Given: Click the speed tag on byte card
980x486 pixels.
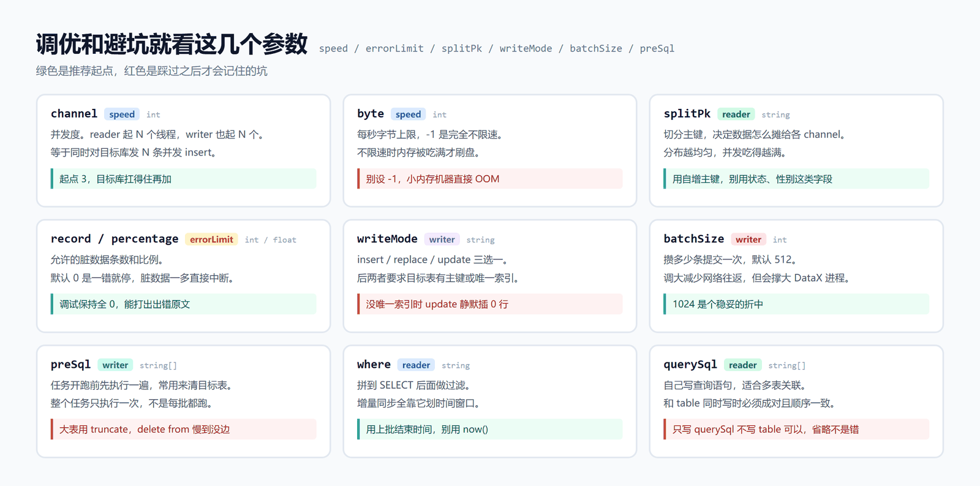Looking at the screenshot, I should click(408, 114).
